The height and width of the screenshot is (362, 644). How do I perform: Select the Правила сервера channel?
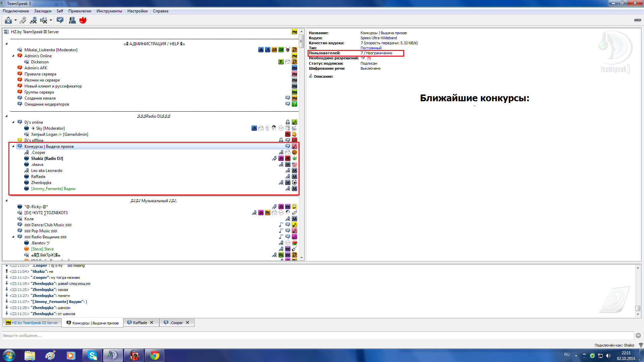coord(40,74)
